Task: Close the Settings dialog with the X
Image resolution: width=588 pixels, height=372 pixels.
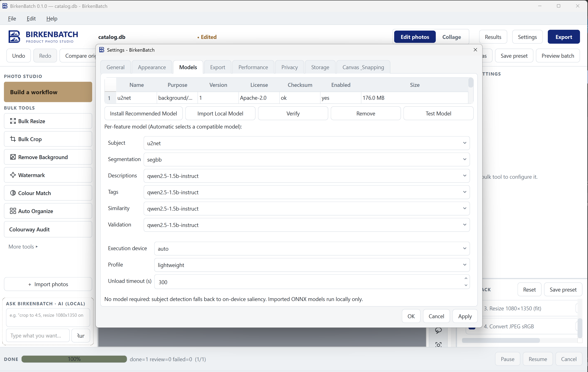Action: pyautogui.click(x=475, y=50)
